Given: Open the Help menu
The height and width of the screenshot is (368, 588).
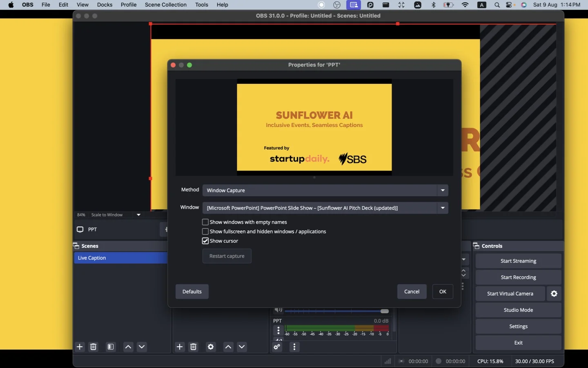Looking at the screenshot, I should tap(223, 5).
